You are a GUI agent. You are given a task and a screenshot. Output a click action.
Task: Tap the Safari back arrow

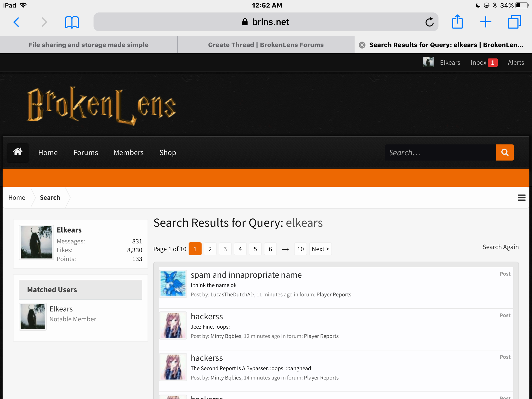16,22
